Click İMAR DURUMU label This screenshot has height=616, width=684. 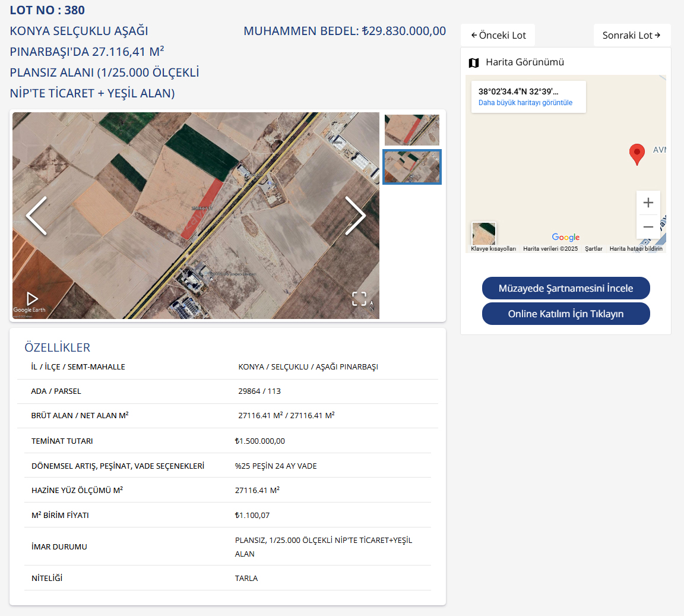click(59, 546)
